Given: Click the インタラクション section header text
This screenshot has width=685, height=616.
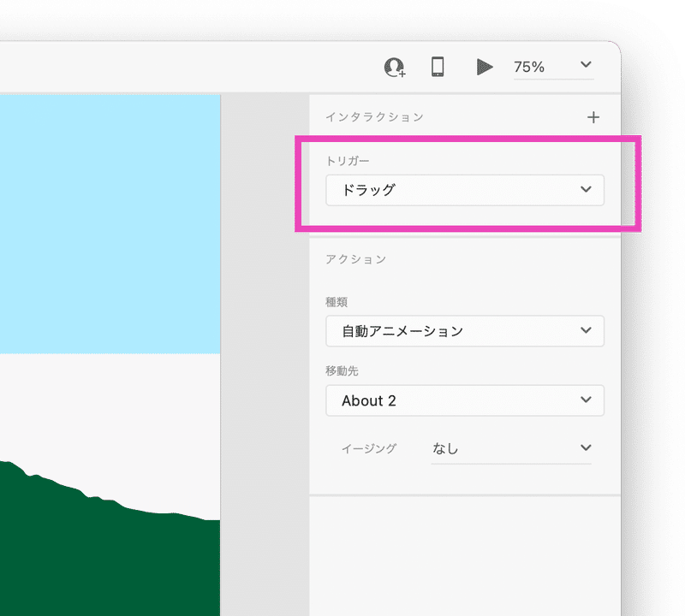Looking at the screenshot, I should coord(374,117).
